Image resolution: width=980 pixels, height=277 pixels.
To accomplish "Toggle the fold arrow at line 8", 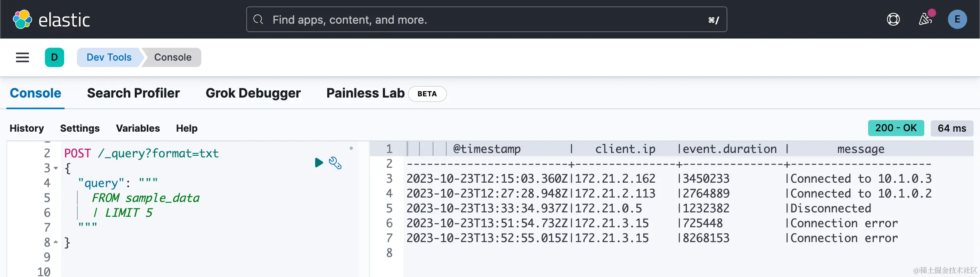I will point(56,242).
